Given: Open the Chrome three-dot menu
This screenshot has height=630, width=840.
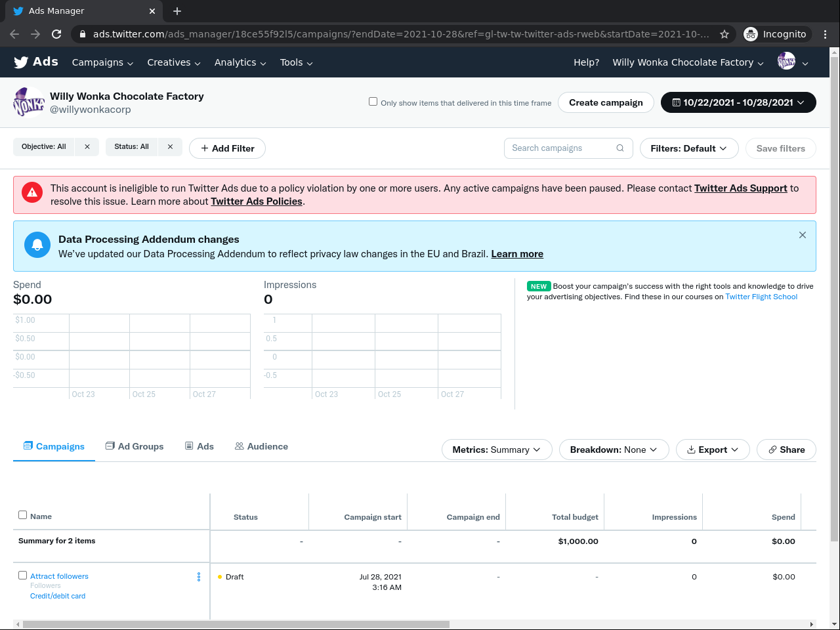Looking at the screenshot, I should [x=826, y=34].
